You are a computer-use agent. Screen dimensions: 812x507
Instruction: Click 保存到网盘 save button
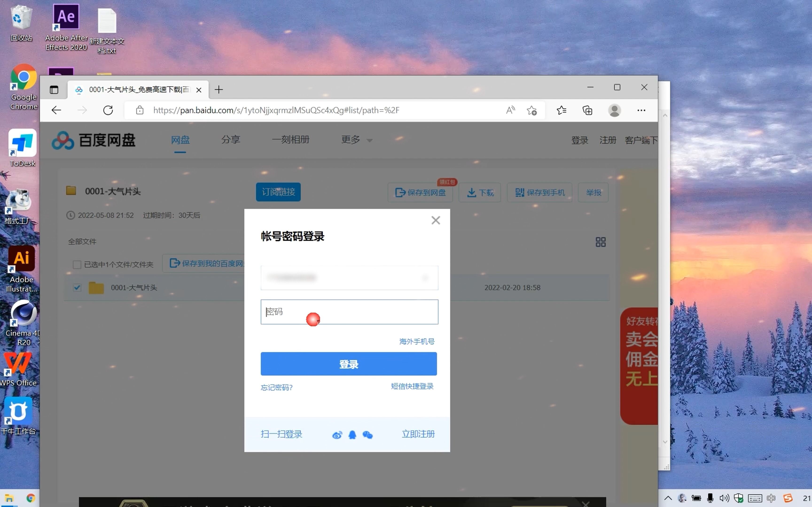pyautogui.click(x=420, y=192)
